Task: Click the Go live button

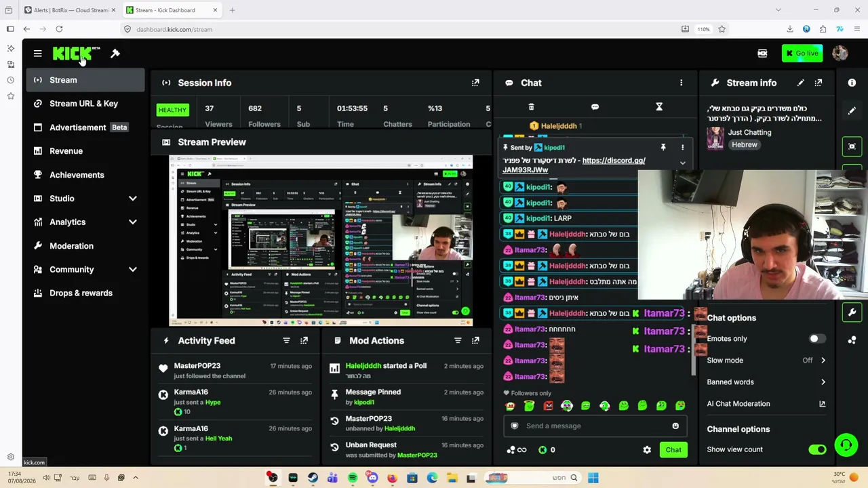Action: (802, 54)
